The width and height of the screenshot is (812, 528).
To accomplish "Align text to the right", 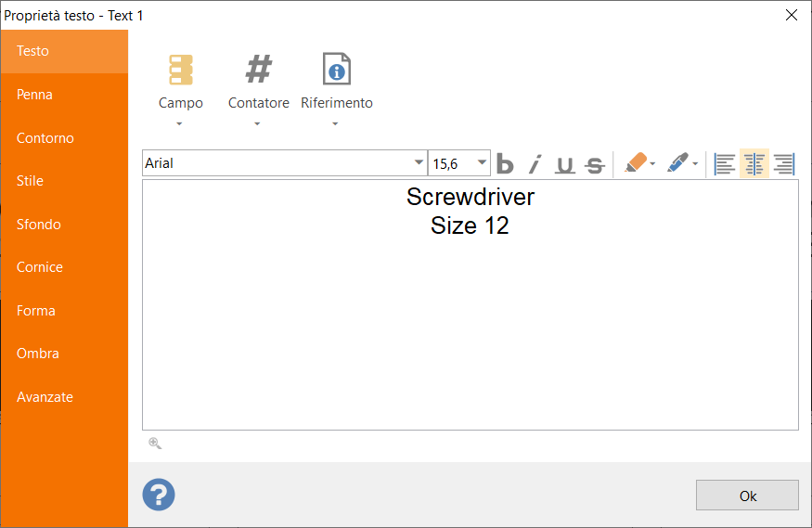I will point(784,164).
